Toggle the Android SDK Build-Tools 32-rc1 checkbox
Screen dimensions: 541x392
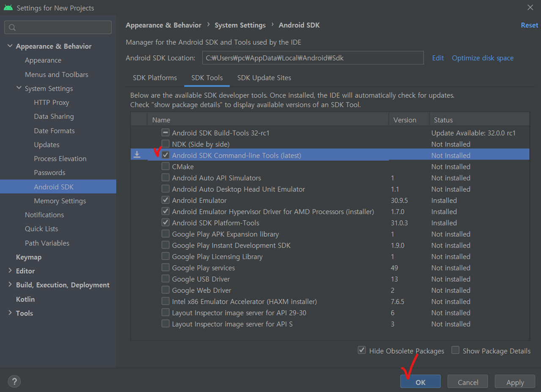[166, 133]
